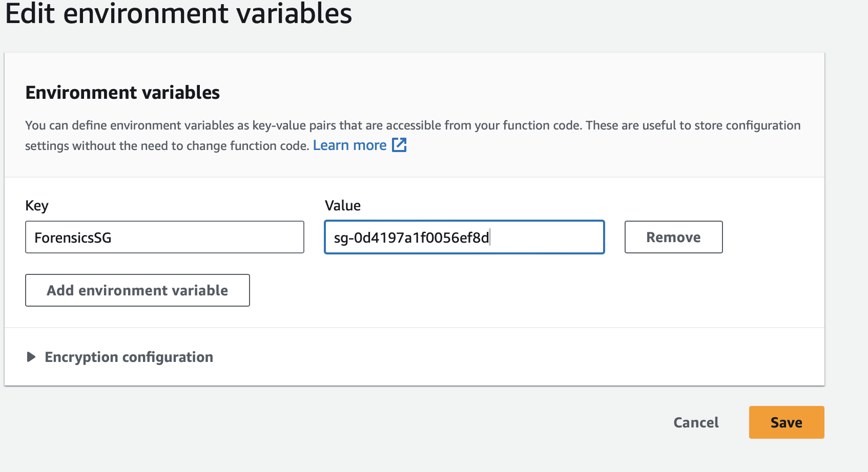Viewport: 868px width, 472px height.
Task: Click the Encryption configuration section title
Action: point(129,357)
